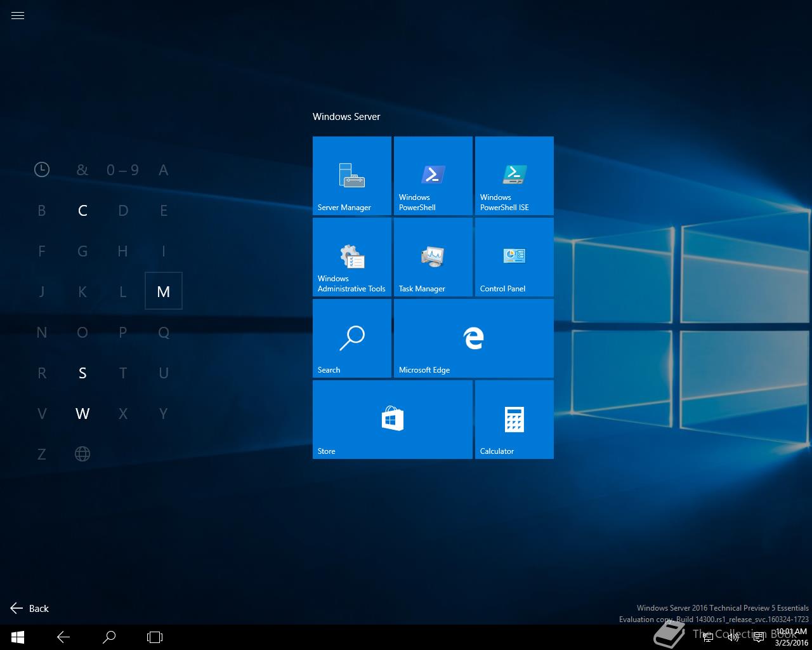Open the Server Manager tile
The height and width of the screenshot is (650, 812).
click(352, 176)
